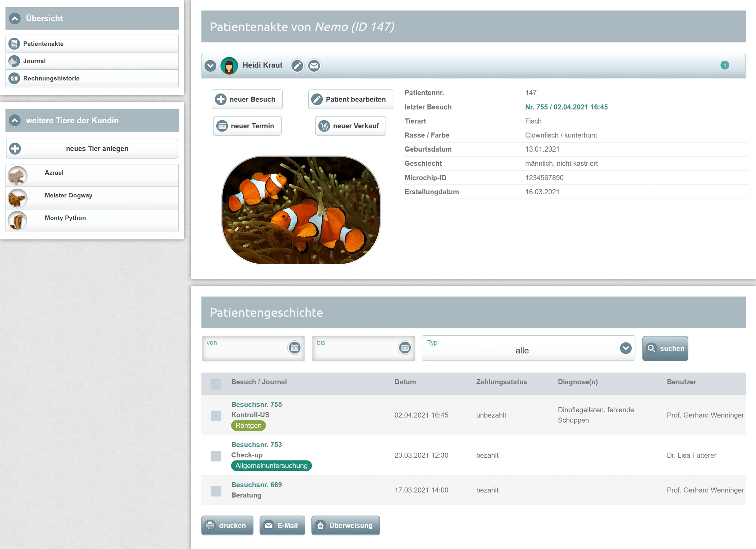Click the clownfish patient photo
Image resolution: width=756 pixels, height=549 pixels.
(x=301, y=210)
